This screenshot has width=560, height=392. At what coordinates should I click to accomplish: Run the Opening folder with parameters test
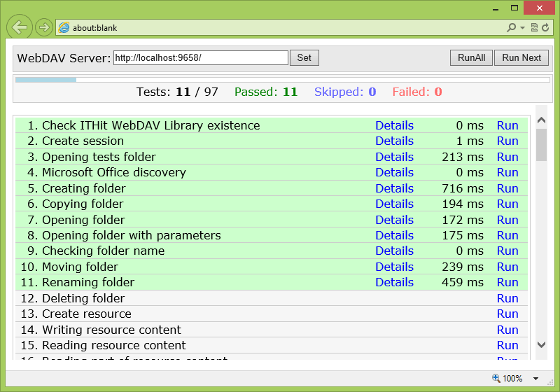(x=507, y=235)
